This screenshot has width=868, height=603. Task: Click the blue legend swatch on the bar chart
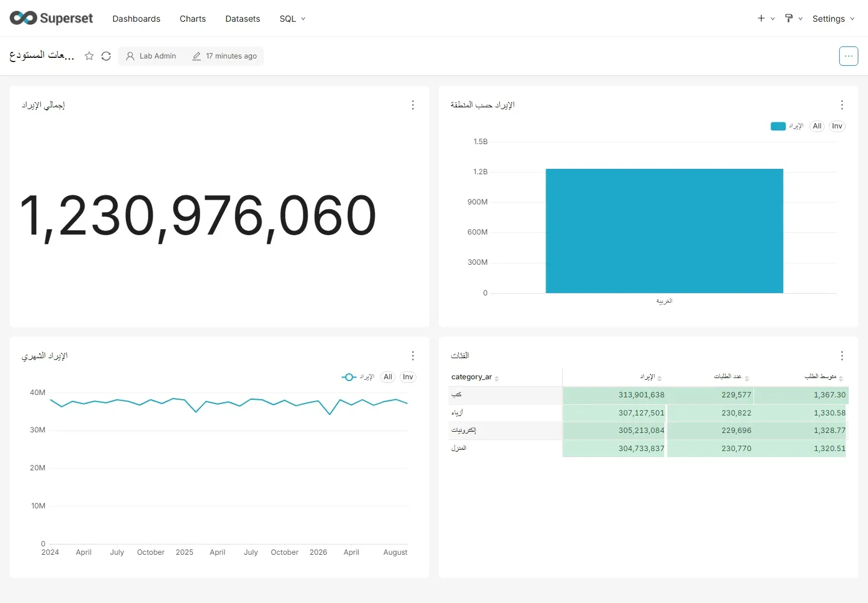click(x=778, y=126)
